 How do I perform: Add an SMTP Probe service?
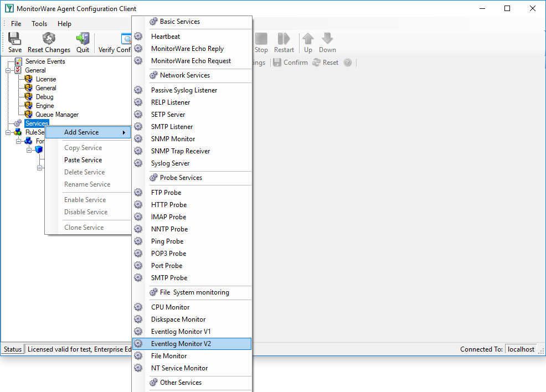pyautogui.click(x=192, y=277)
